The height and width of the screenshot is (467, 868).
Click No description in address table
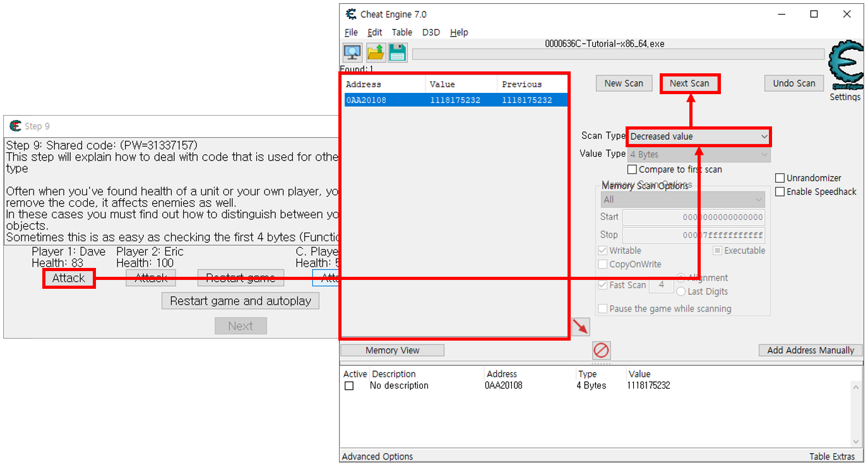(x=399, y=385)
